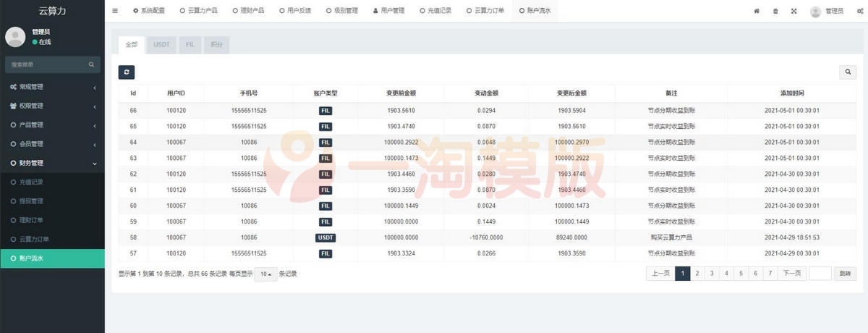This screenshot has height=333, width=868.
Task: Open 充值记录 in the sidebar submenu
Action: coord(52,182)
